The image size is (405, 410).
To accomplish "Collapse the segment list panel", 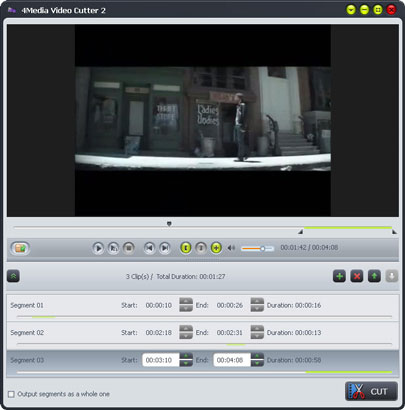I will pos(13,276).
